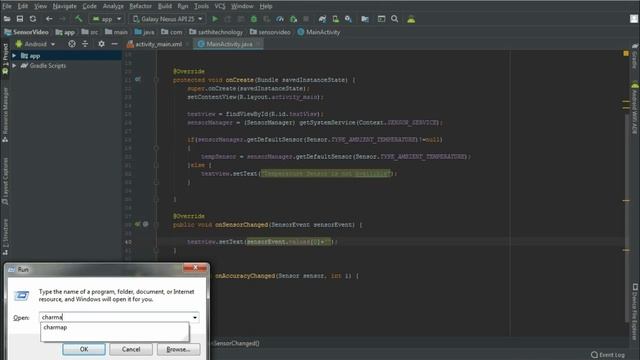
Task: Open the Run dialog's Open history dropdown arrow
Action: [195, 317]
